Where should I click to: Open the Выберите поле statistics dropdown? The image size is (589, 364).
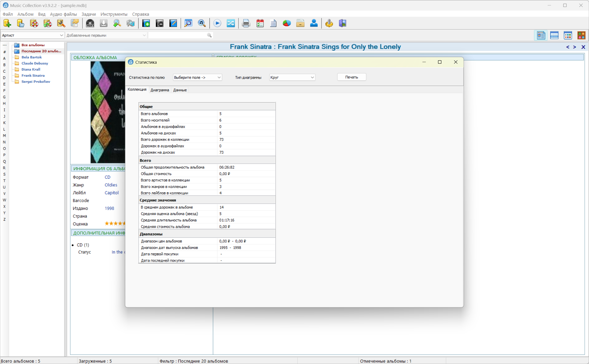197,77
